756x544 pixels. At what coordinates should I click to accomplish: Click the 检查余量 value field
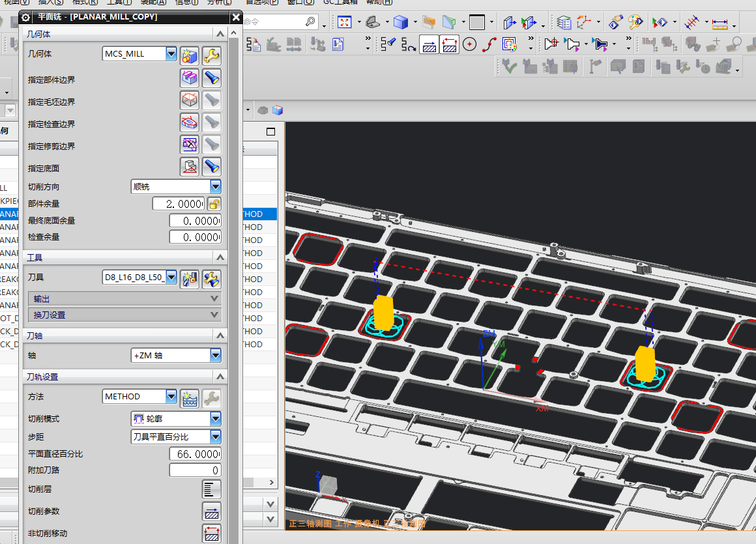pyautogui.click(x=196, y=237)
